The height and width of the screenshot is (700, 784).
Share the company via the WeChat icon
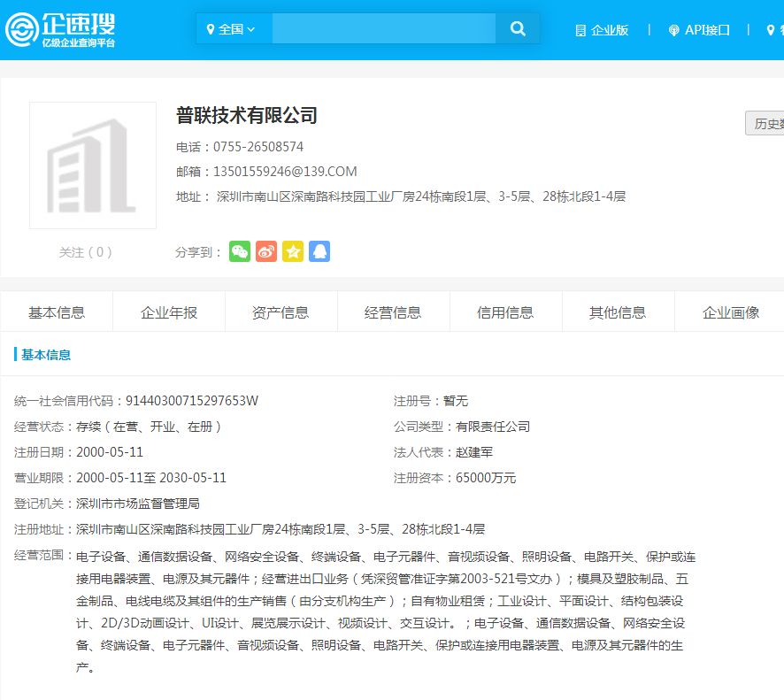point(239,251)
